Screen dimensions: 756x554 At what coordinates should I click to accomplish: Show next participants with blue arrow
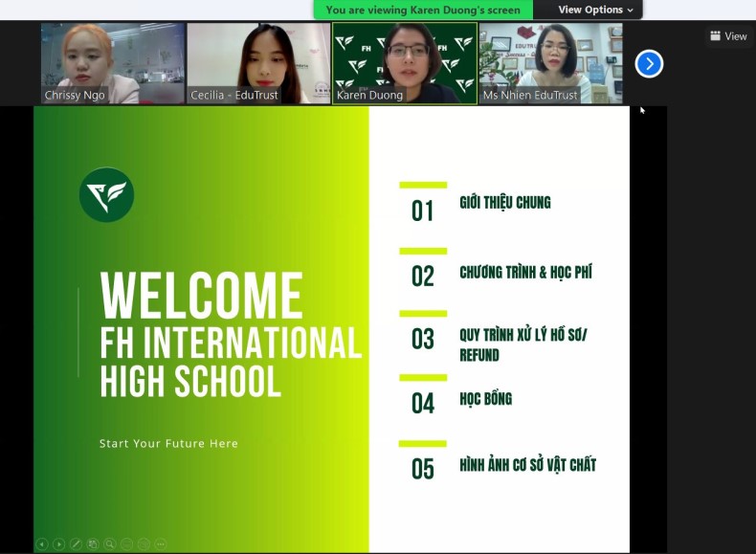pyautogui.click(x=649, y=64)
